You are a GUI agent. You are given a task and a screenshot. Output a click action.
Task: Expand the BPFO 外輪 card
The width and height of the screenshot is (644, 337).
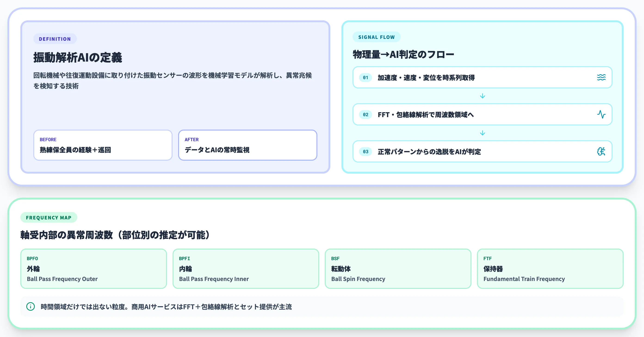93,269
